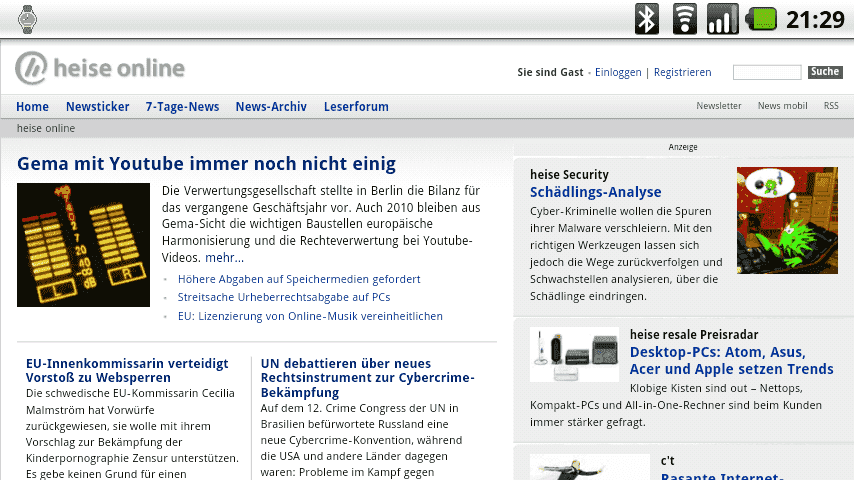This screenshot has width=854, height=480.
Task: Open Desktop-PCs: Atom, Asus, Acer und Apple headline
Action: pyautogui.click(x=731, y=361)
